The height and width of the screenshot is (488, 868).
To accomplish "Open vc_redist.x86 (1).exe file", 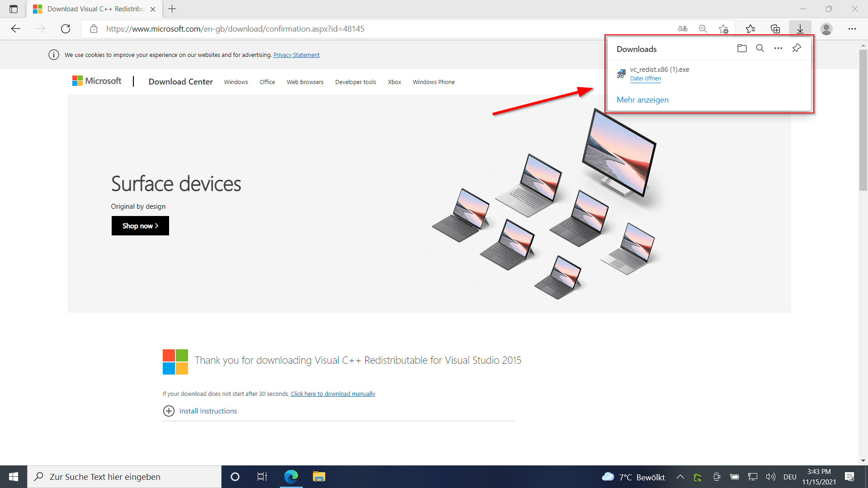I will [x=645, y=79].
